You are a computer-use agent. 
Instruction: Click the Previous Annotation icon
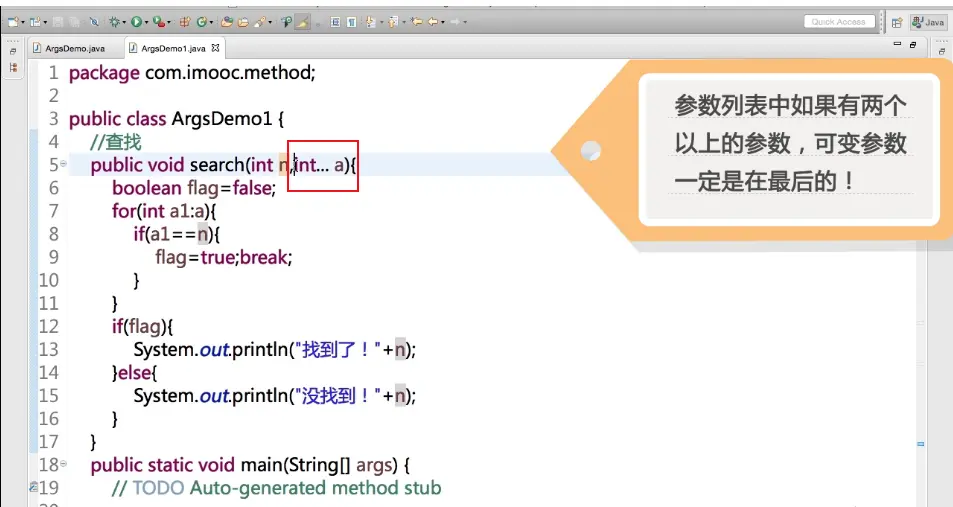coord(393,22)
